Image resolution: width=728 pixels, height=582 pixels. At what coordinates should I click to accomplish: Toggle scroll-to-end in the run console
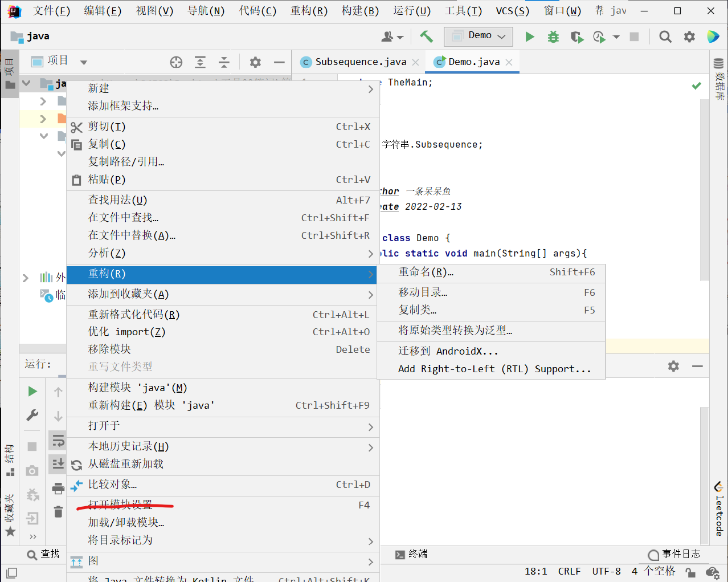click(57, 464)
